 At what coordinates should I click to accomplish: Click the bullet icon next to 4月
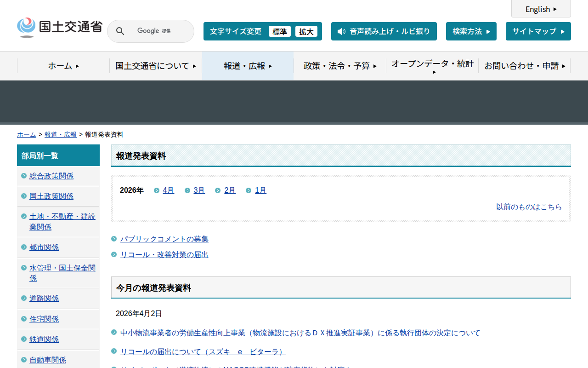coord(157,190)
